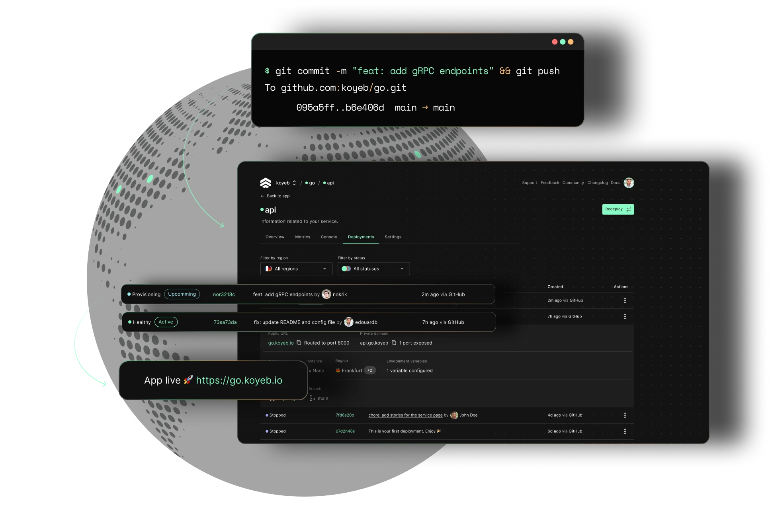Click the three-dot actions menu for healthy deployment
This screenshot has height=532, width=770.
(x=625, y=317)
